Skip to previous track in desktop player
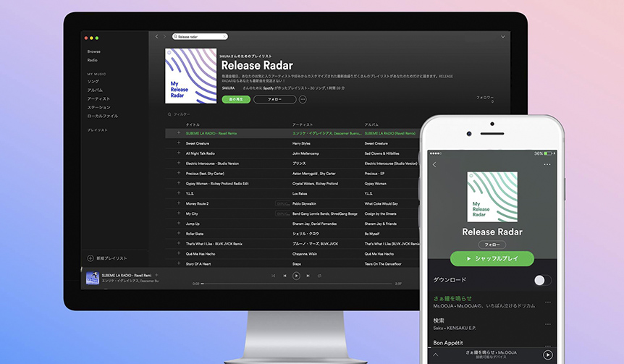 click(284, 276)
